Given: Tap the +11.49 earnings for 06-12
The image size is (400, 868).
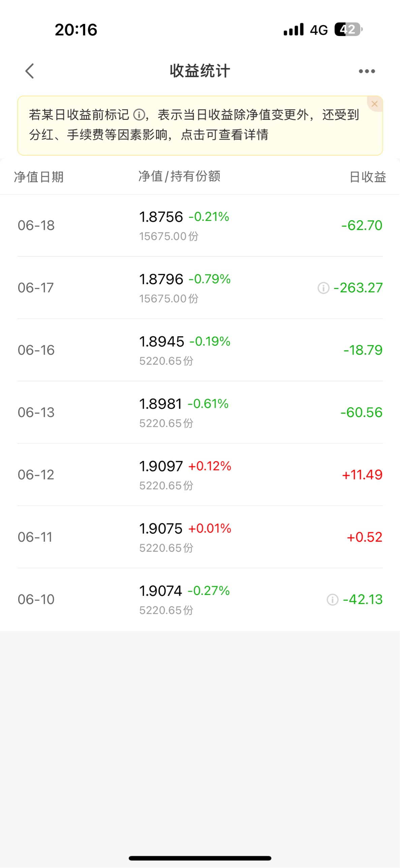Looking at the screenshot, I should (x=362, y=475).
